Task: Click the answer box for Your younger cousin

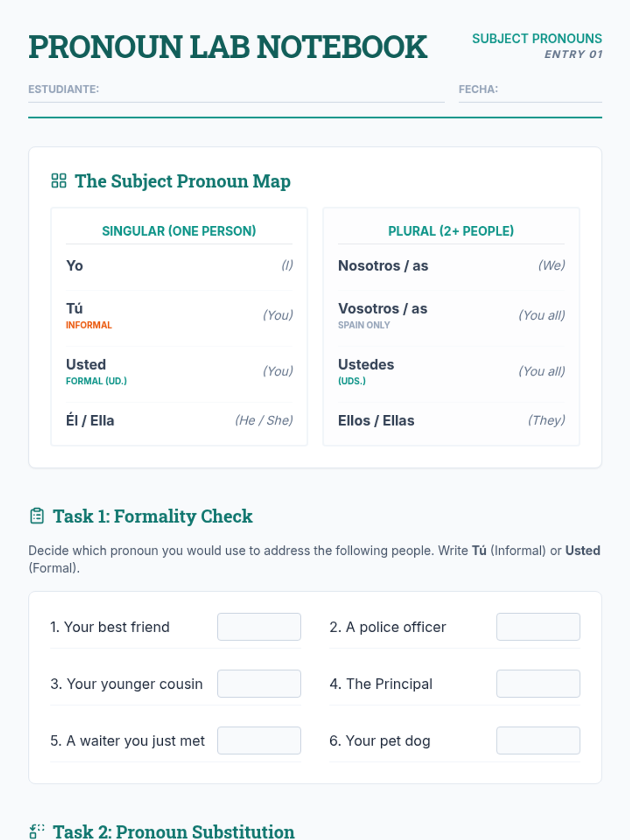Action: tap(259, 684)
